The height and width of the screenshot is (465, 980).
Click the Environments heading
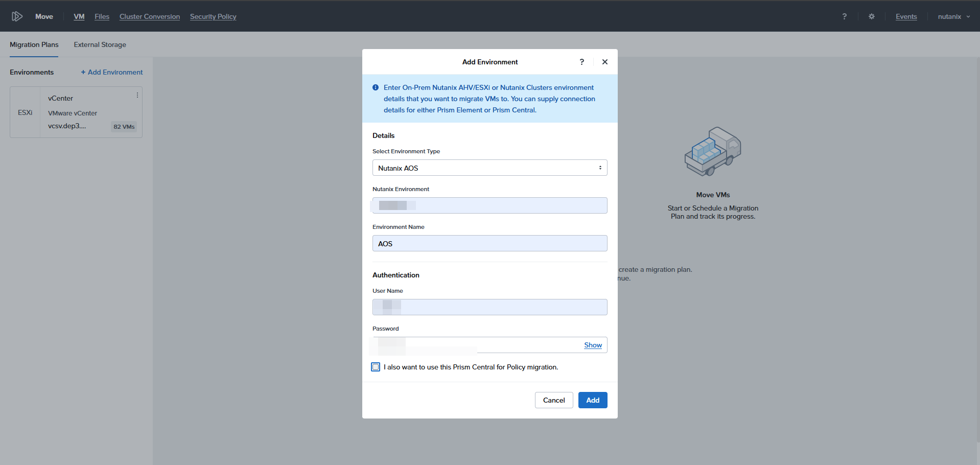pos(32,72)
